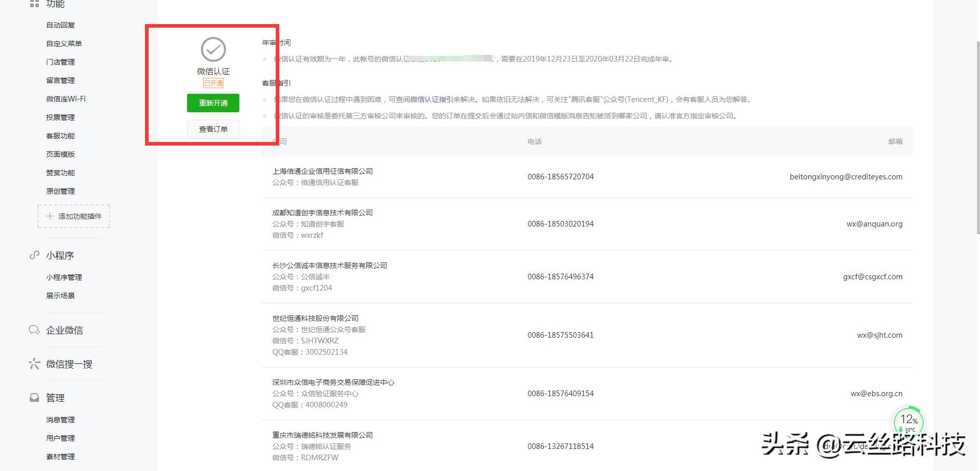Select 投票管理 from the features list
The width and height of the screenshot is (980, 471).
(x=60, y=117)
